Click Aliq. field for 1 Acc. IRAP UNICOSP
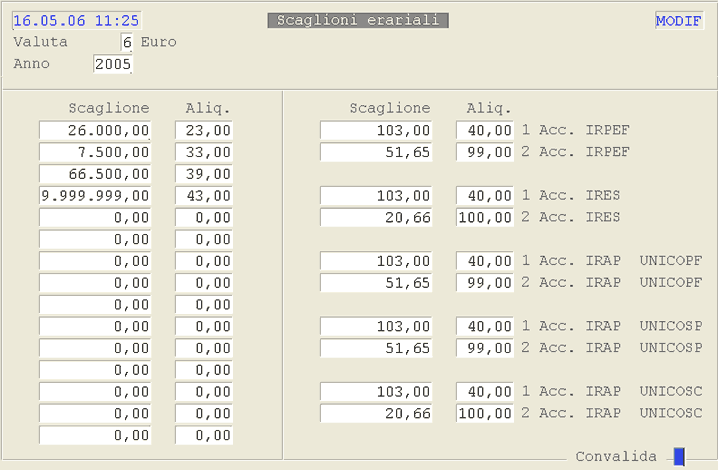 485,326
